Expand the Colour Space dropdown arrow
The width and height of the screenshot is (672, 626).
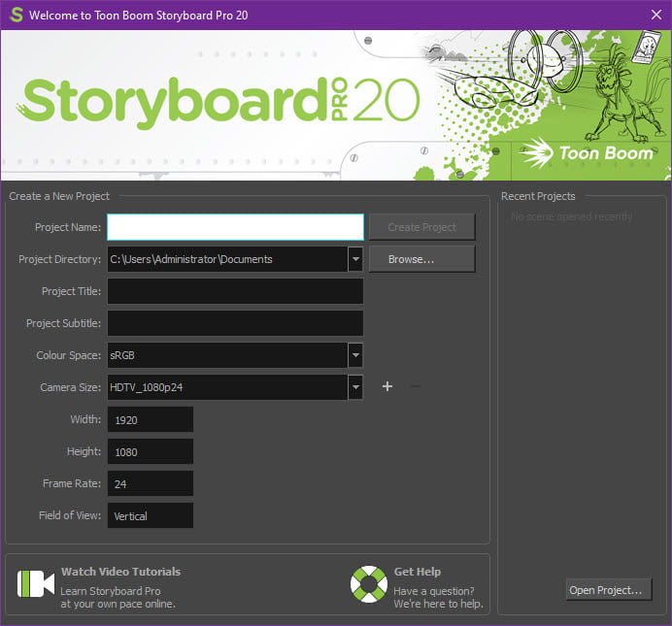pyautogui.click(x=355, y=355)
